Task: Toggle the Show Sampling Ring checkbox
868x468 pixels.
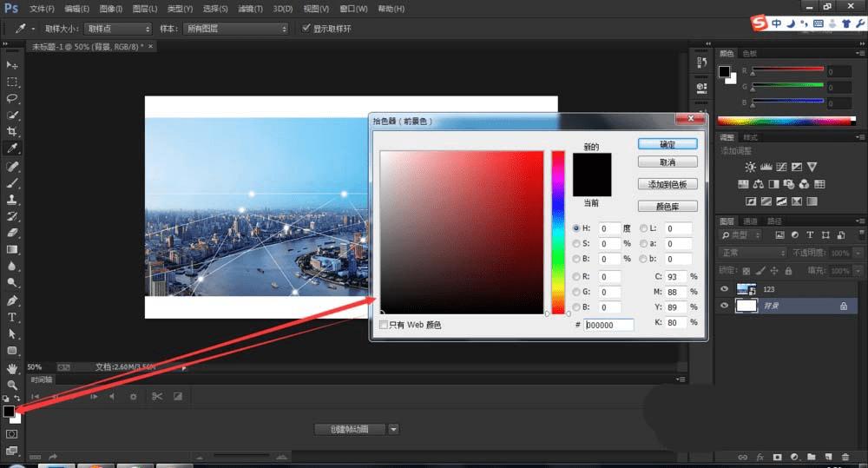Action: (306, 28)
